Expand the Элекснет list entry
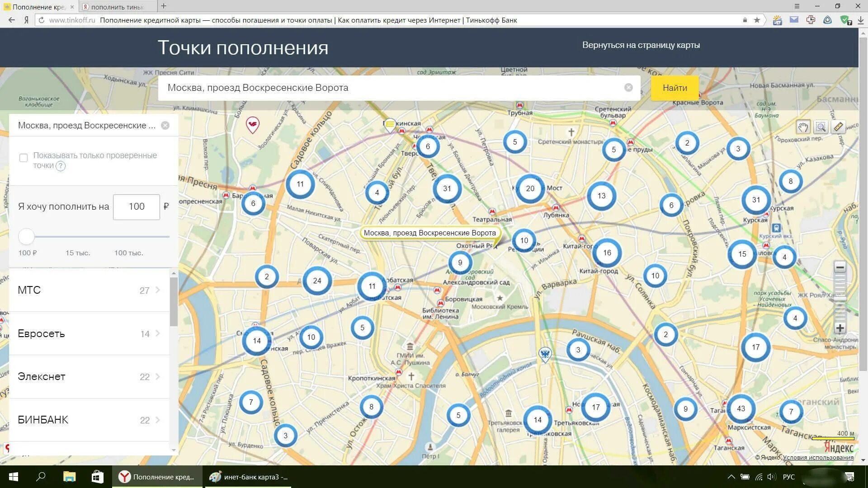This screenshot has height=488, width=868. point(90,377)
